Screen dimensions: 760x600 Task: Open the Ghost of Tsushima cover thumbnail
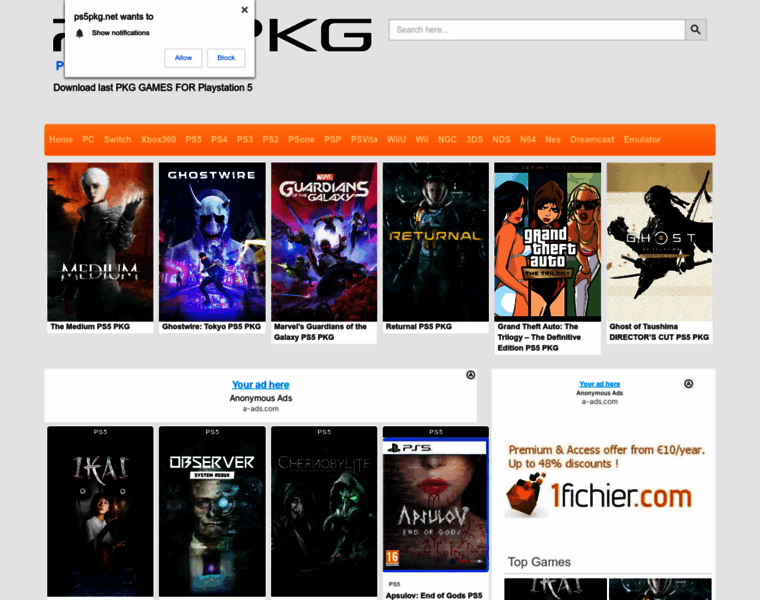coord(660,242)
